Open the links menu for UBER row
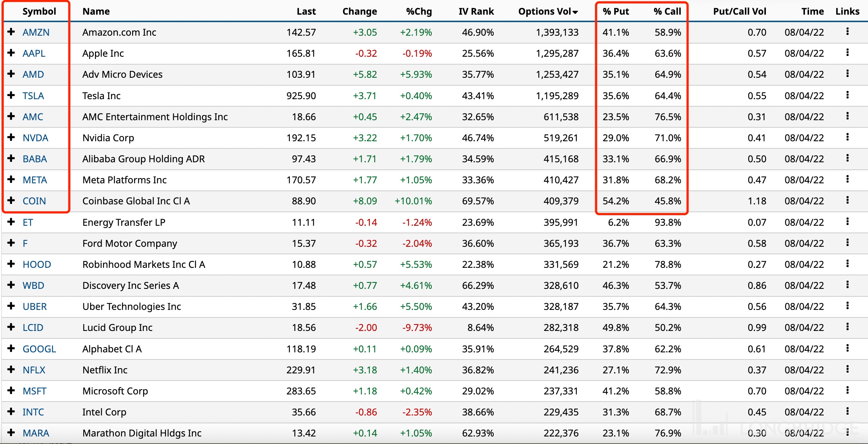The image size is (868, 444). (847, 306)
